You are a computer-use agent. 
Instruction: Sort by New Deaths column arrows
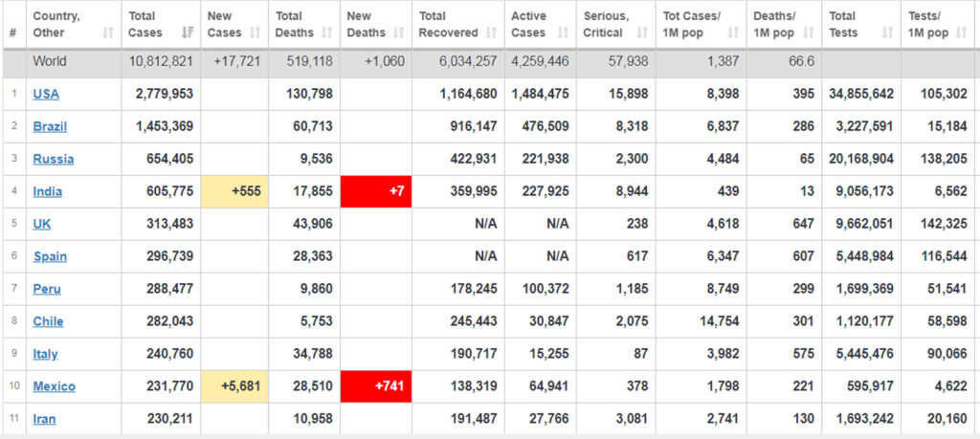(399, 33)
